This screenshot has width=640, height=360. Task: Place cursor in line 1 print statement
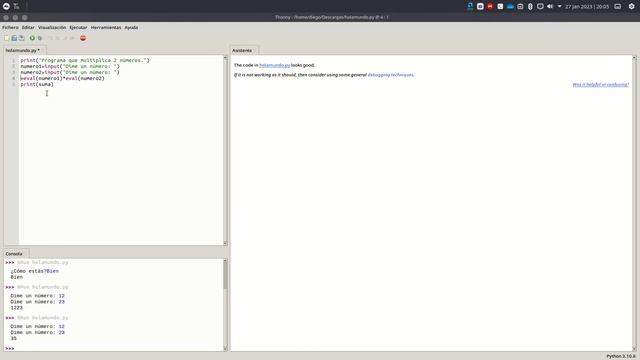(x=85, y=60)
